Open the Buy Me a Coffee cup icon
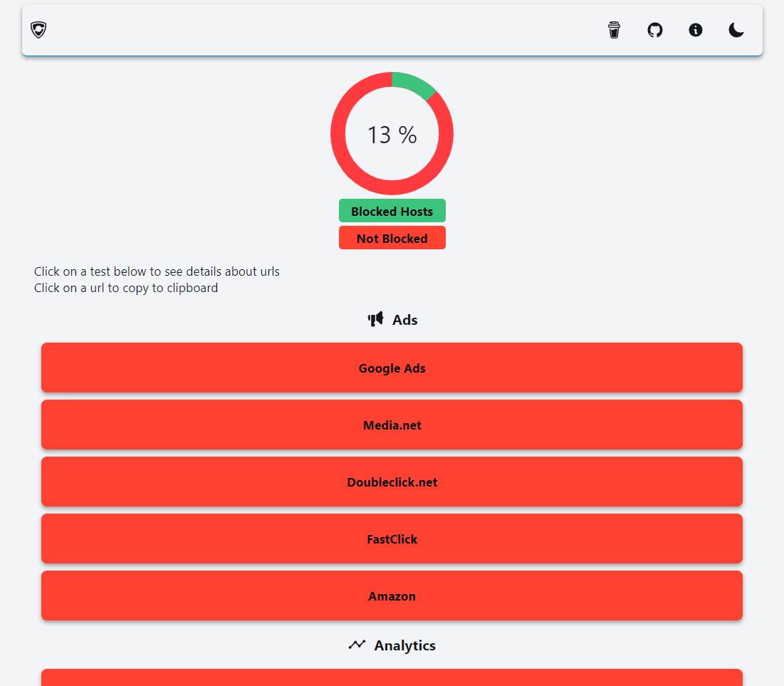Viewport: 784px width, 686px height. (614, 30)
